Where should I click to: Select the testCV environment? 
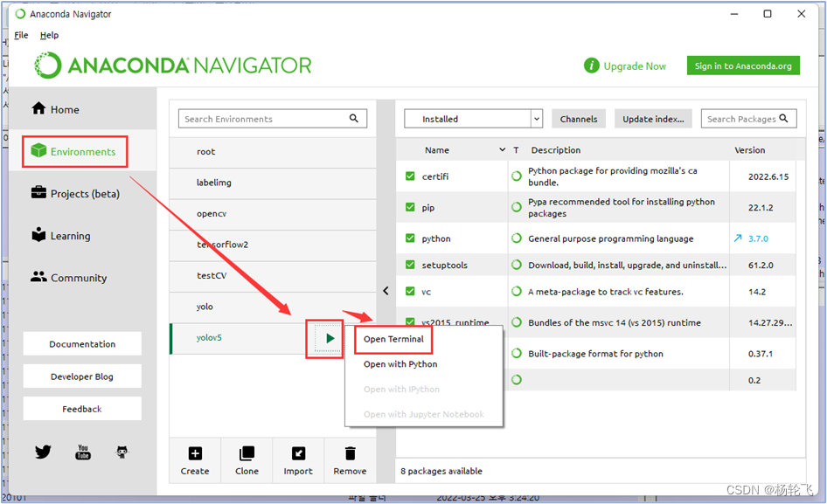(273, 276)
